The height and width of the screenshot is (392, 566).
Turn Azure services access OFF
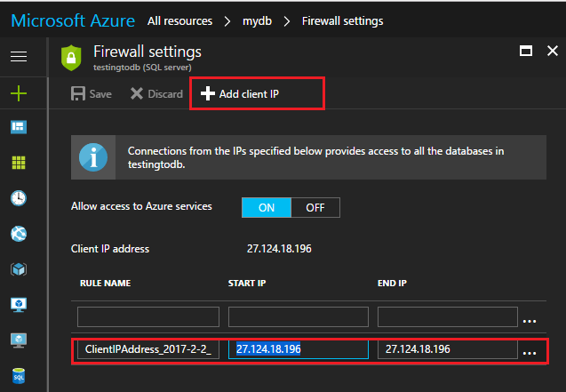pos(315,207)
